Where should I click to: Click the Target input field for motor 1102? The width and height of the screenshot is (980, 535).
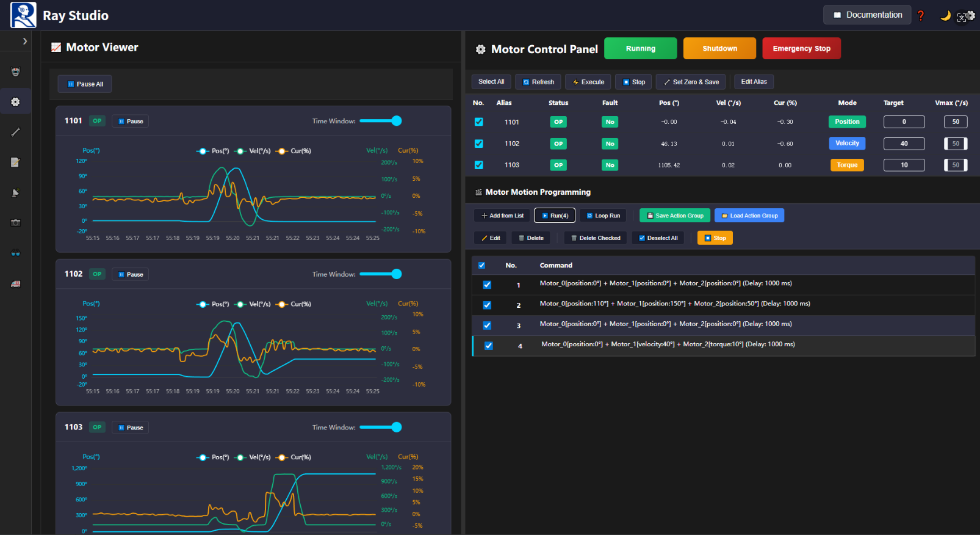[904, 144]
